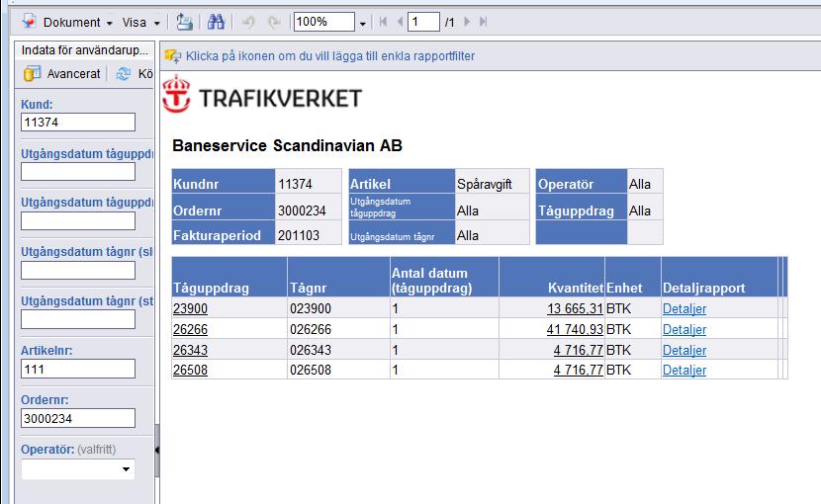Click Fakturaperiod value 201103
The width and height of the screenshot is (821, 504).
tap(299, 235)
